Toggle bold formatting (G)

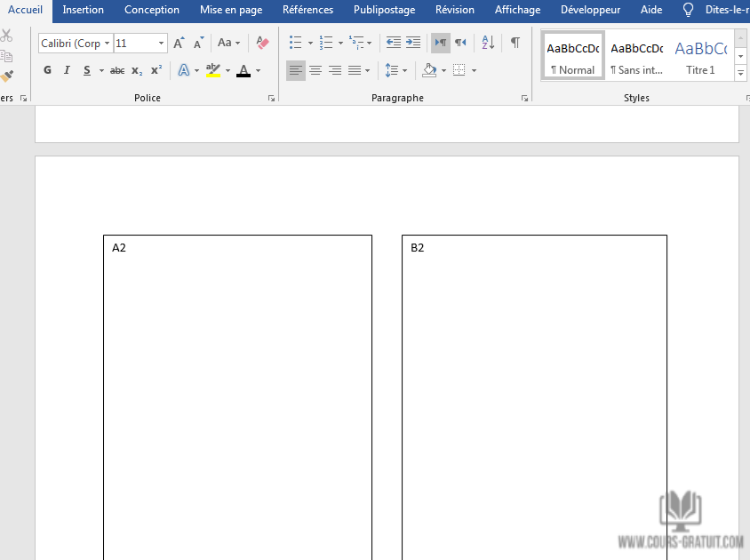(48, 70)
